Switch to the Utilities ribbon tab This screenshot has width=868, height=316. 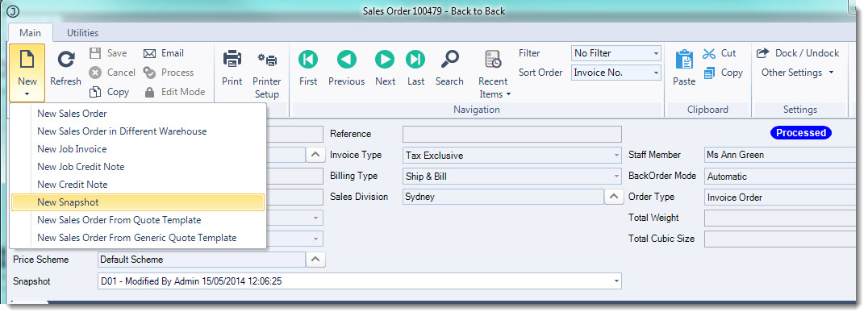click(x=82, y=33)
